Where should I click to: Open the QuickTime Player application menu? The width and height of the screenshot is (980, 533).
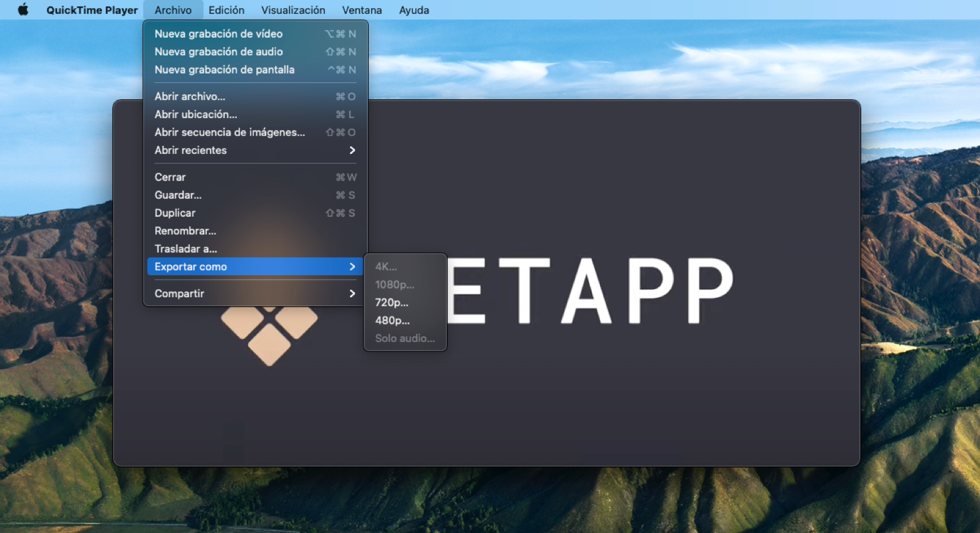click(92, 9)
